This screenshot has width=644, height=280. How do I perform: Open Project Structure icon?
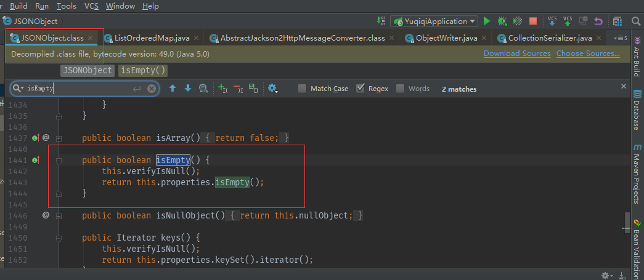click(618, 21)
